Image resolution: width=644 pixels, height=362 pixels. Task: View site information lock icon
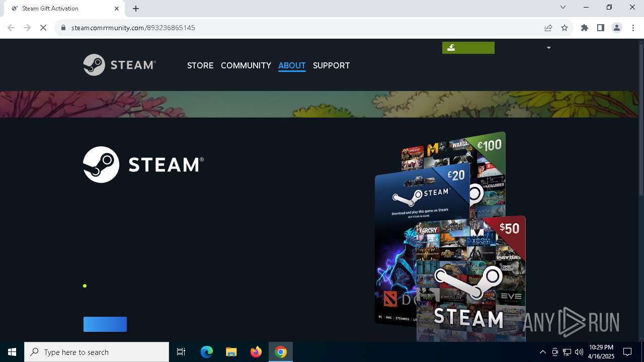point(63,28)
